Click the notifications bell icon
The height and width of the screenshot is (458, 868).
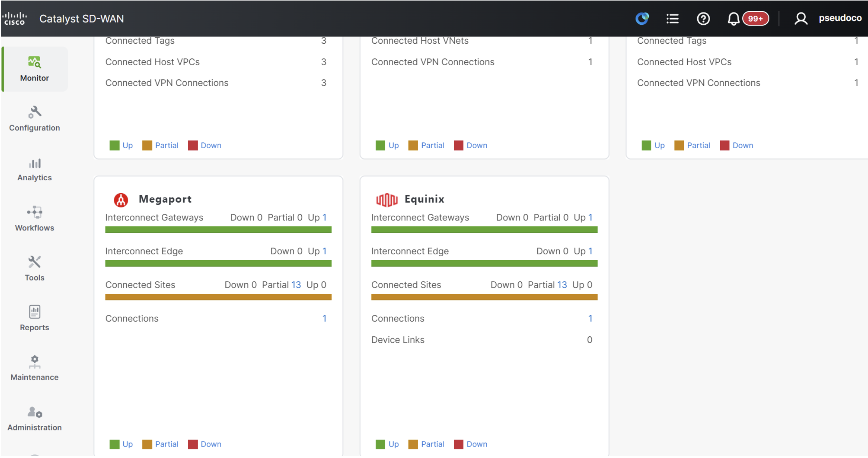[733, 19]
